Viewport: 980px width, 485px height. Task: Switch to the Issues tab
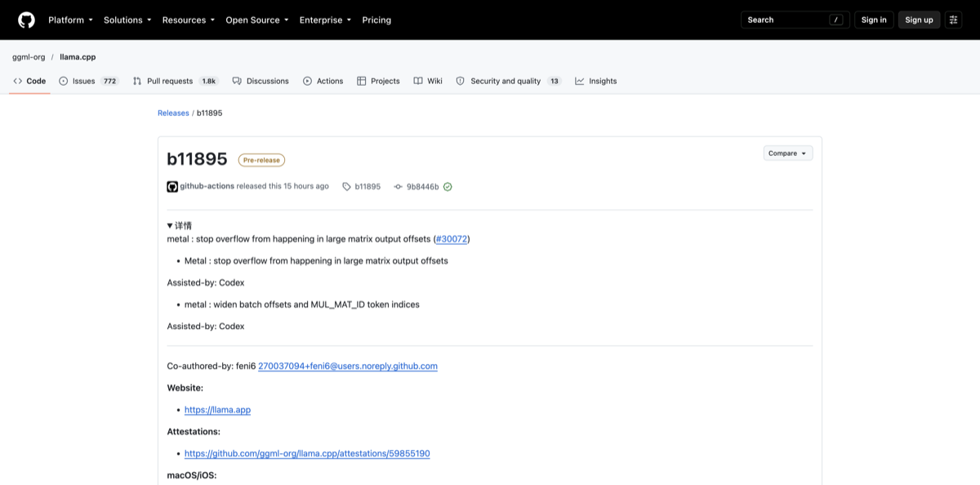[89, 81]
